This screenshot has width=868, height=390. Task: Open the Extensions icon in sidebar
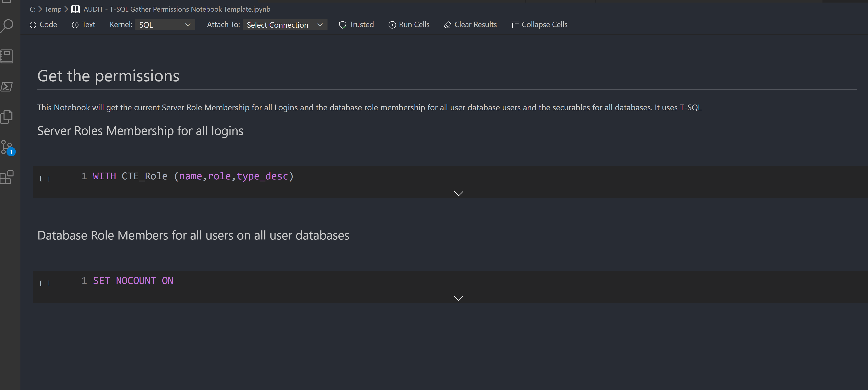point(7,177)
